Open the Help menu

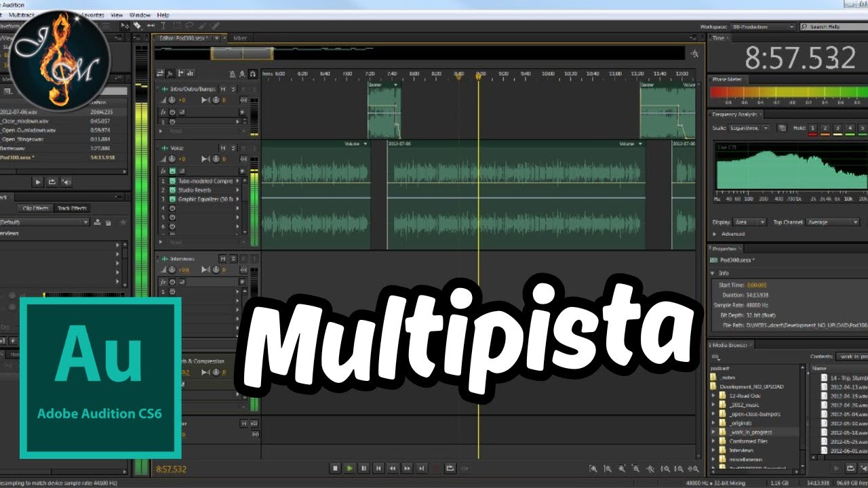163,14
